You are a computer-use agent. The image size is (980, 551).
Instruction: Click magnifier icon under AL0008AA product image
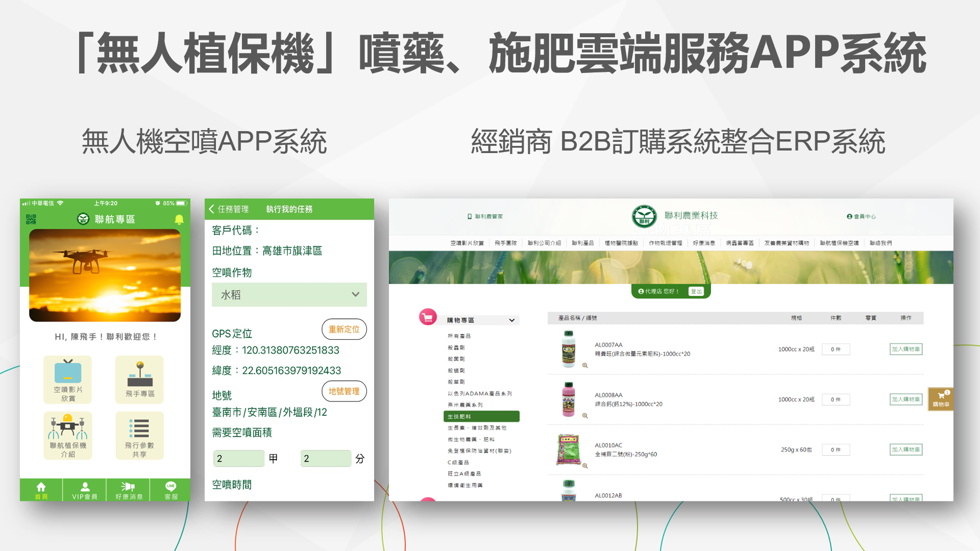(x=585, y=415)
